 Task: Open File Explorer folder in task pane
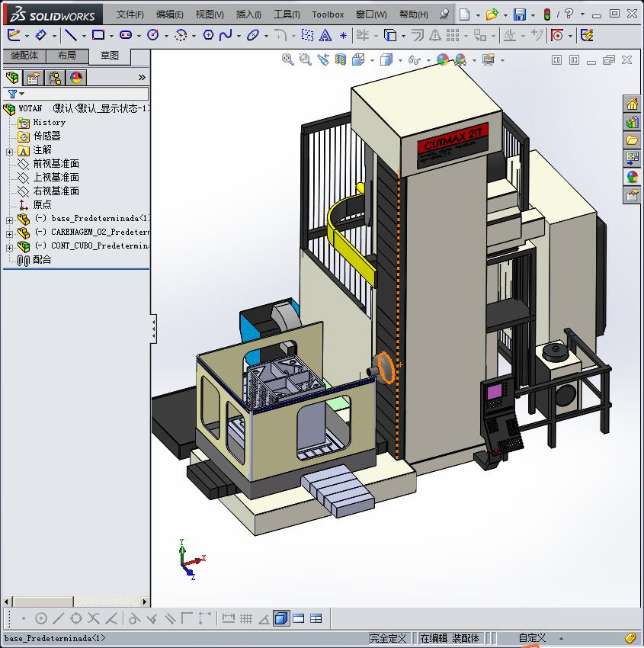(x=632, y=140)
